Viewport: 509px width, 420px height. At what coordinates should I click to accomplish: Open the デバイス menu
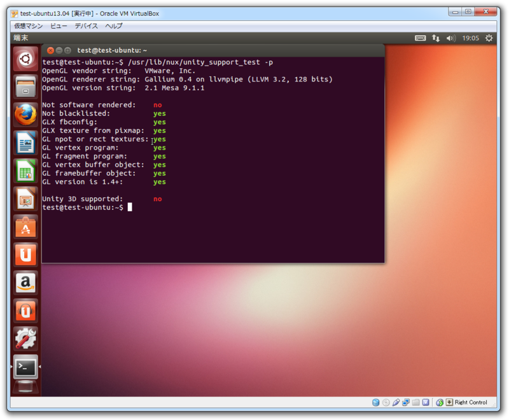pyautogui.click(x=86, y=26)
